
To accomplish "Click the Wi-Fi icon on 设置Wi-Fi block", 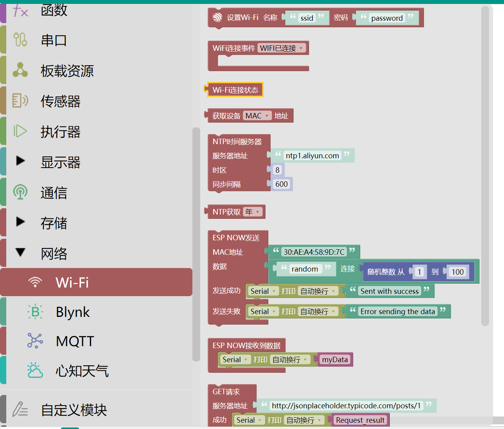I will 217,18.
